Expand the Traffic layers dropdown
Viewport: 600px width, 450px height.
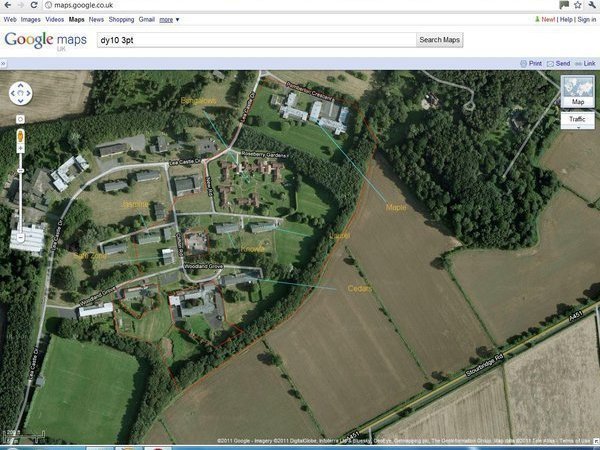[x=577, y=120]
